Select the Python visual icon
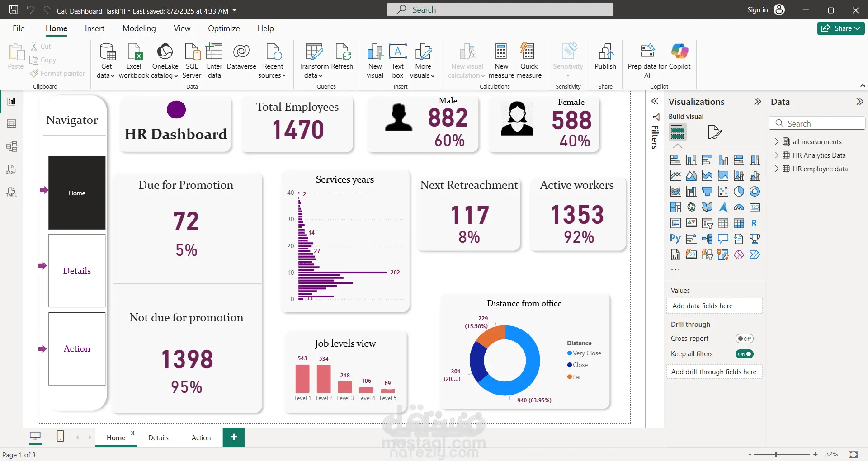The width and height of the screenshot is (868, 461). coord(675,239)
